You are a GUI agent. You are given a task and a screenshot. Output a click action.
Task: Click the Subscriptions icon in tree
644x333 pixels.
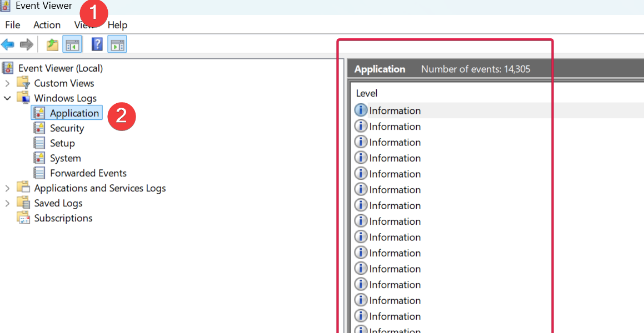(x=23, y=218)
